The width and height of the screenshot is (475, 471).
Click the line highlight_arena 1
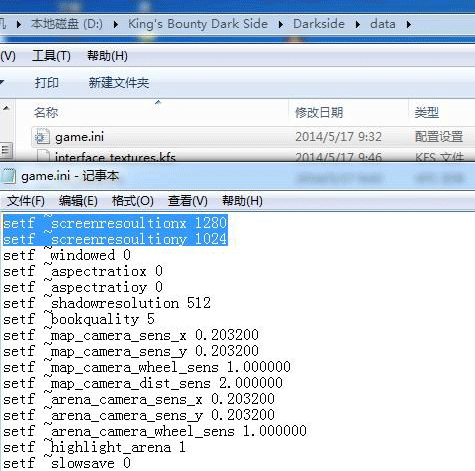(x=94, y=447)
